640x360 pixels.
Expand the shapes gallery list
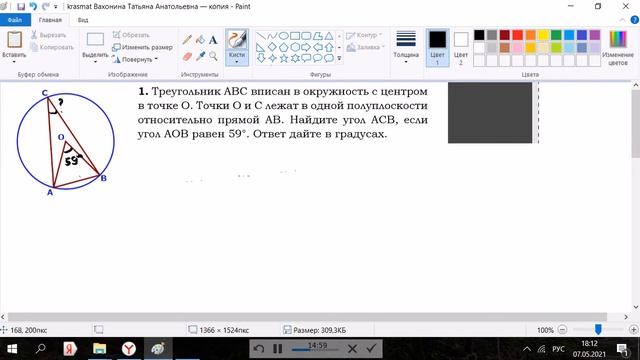tap(339, 58)
